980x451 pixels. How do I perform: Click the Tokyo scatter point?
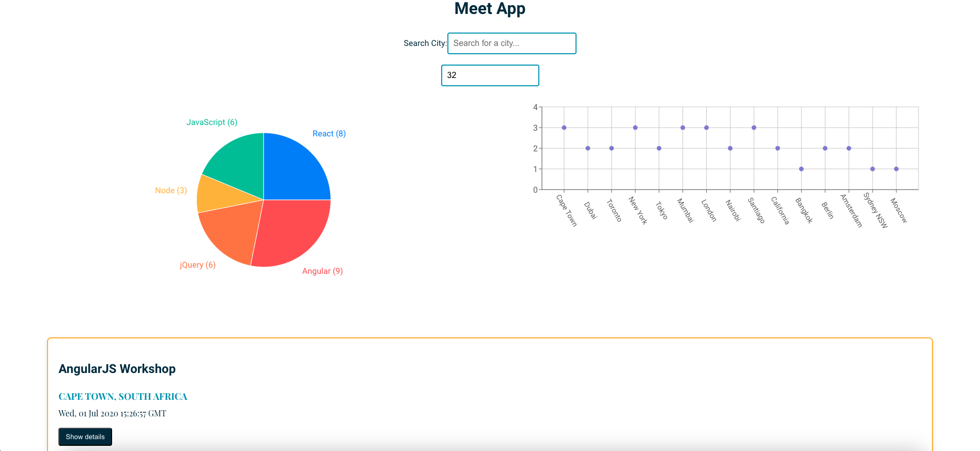(x=659, y=148)
